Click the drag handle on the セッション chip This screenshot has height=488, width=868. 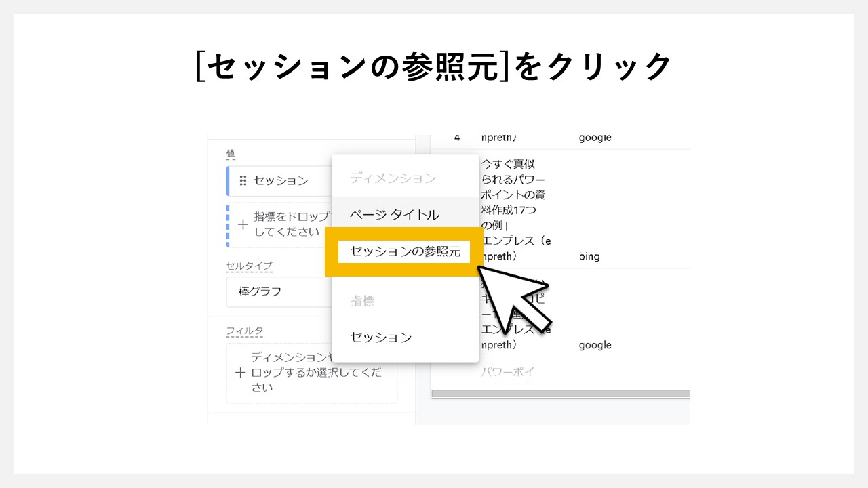click(241, 180)
